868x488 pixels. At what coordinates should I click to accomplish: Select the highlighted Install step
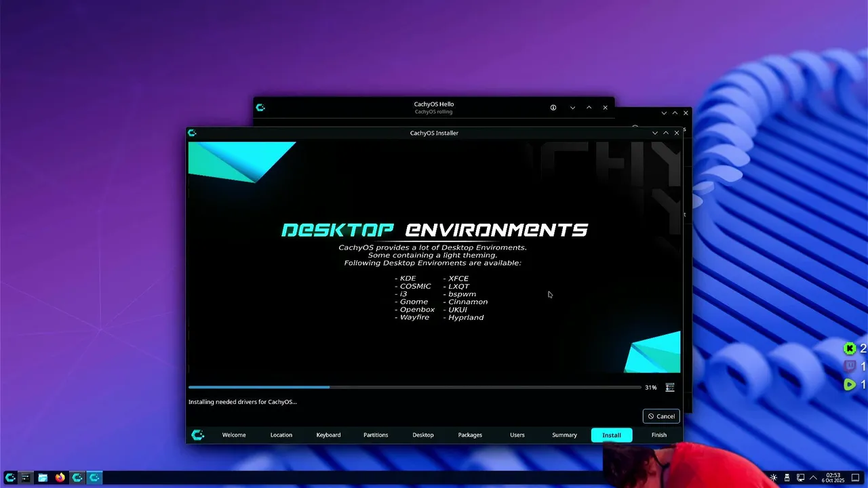click(612, 435)
